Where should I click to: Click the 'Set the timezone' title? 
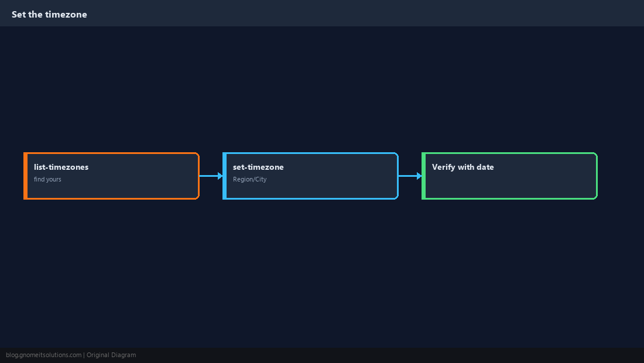(49, 15)
